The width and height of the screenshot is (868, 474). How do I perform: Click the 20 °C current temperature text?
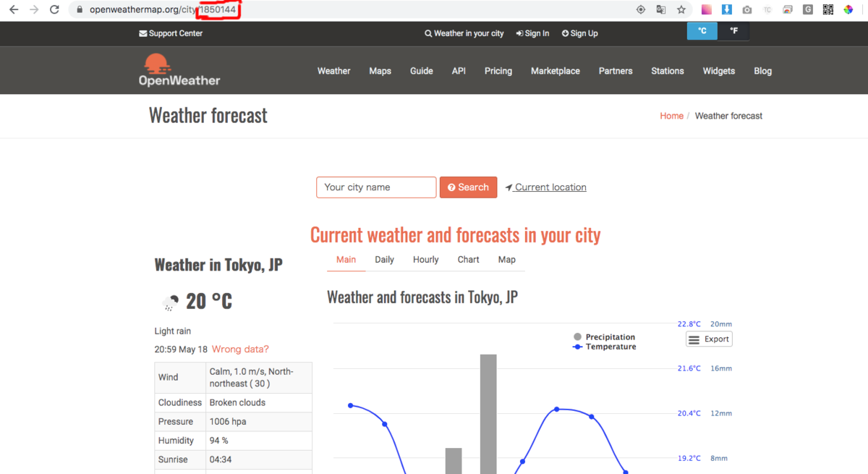pyautogui.click(x=209, y=301)
